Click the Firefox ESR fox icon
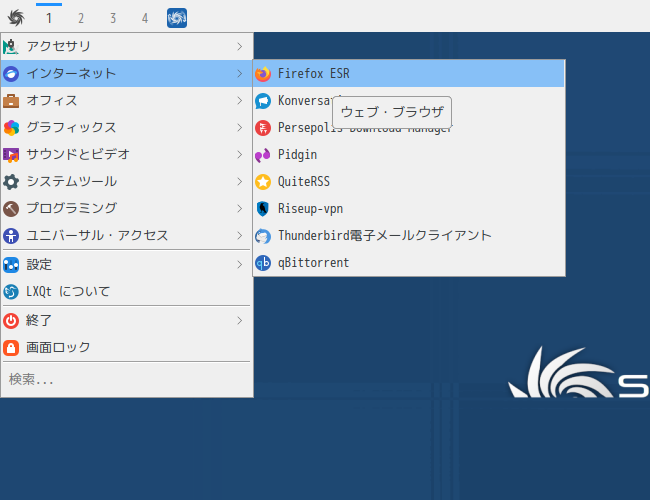 point(263,74)
